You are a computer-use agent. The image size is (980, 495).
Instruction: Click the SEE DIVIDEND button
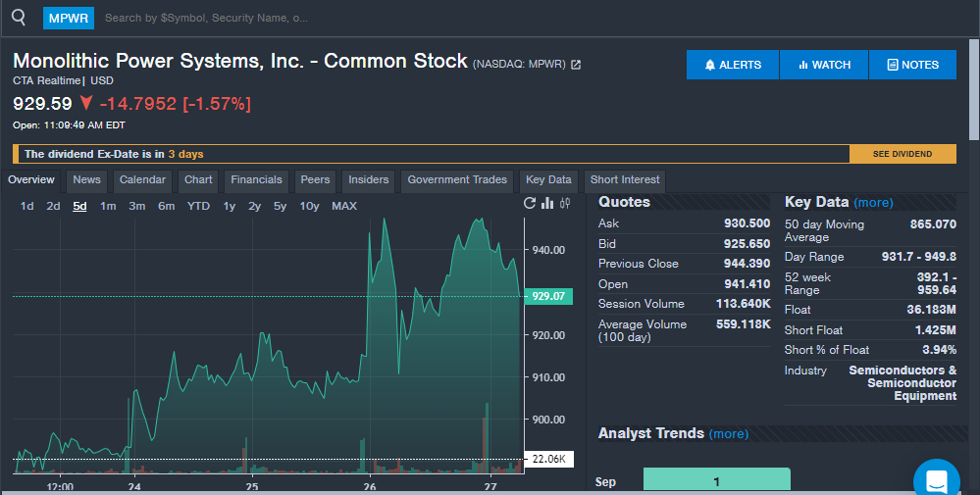pos(903,154)
